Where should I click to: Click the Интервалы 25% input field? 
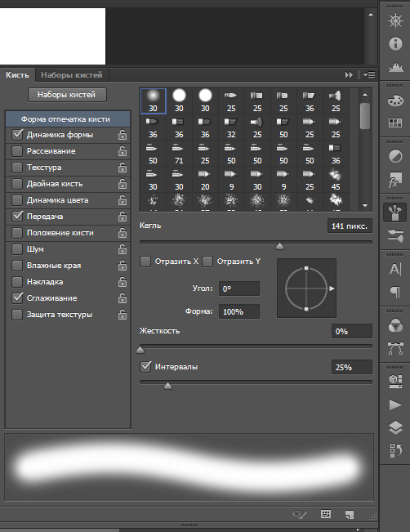click(352, 367)
